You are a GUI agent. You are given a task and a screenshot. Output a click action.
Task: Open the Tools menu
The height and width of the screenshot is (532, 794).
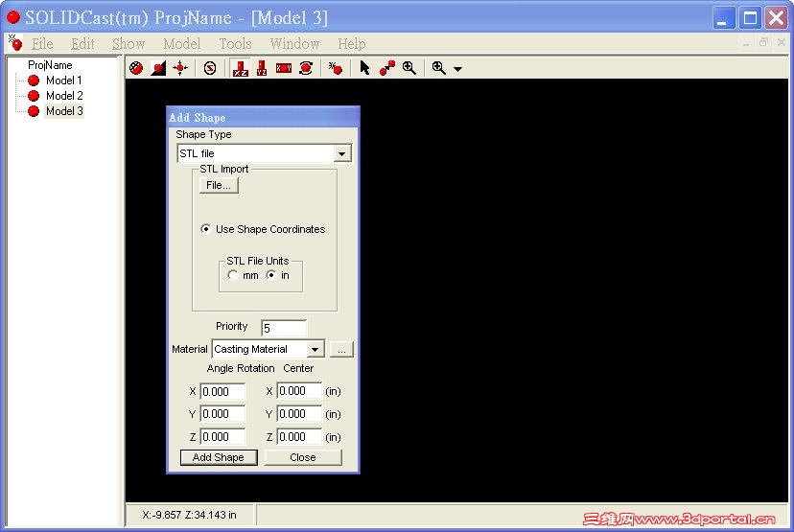(x=236, y=43)
